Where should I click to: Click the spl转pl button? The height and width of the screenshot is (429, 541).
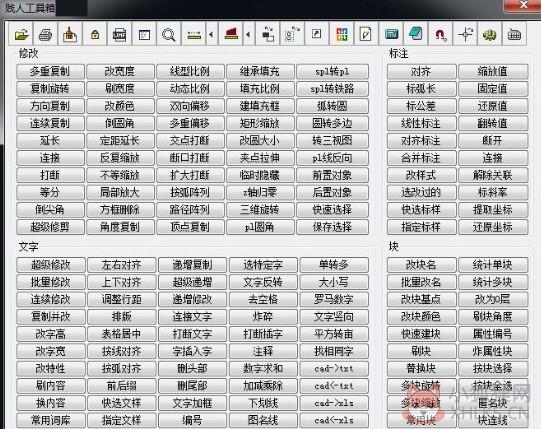pos(332,71)
